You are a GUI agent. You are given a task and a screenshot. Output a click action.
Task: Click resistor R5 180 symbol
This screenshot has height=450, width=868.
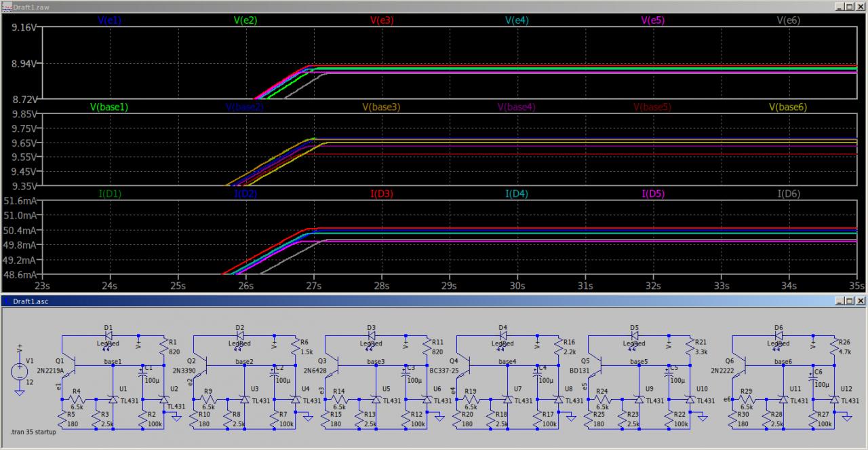pyautogui.click(x=62, y=419)
